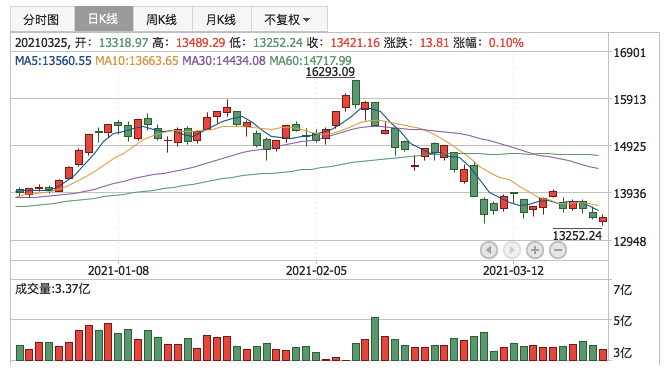The image size is (670, 370).
Task: Click the tallest green candlestick under 16293.09
Action: coord(356,93)
